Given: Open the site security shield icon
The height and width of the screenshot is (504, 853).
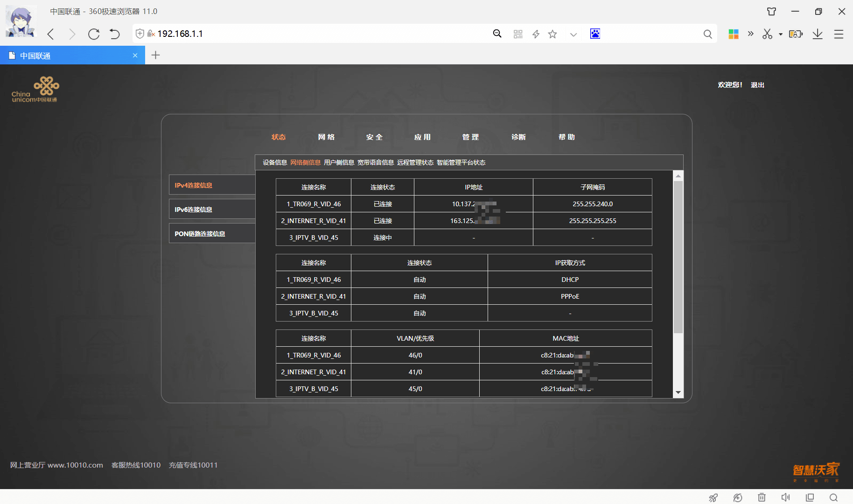Looking at the screenshot, I should coord(140,34).
